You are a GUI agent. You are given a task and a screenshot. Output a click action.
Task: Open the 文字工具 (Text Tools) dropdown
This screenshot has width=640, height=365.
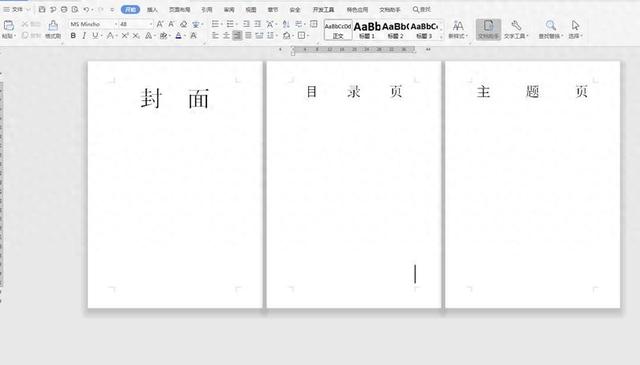click(x=516, y=29)
